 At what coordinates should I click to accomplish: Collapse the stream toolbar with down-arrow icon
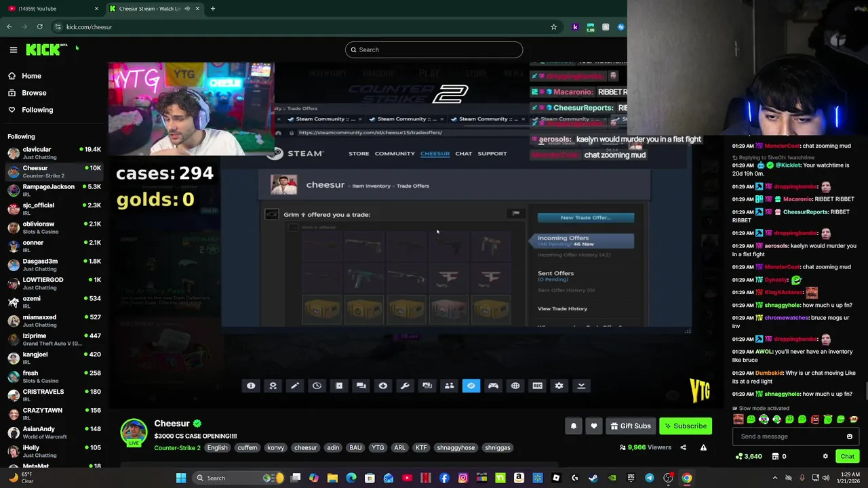click(581, 386)
